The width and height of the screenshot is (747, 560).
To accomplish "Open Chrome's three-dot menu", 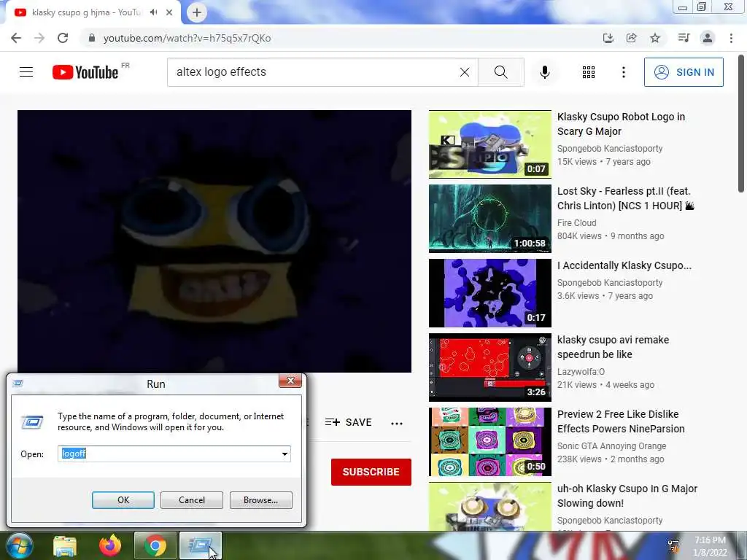I will [731, 38].
